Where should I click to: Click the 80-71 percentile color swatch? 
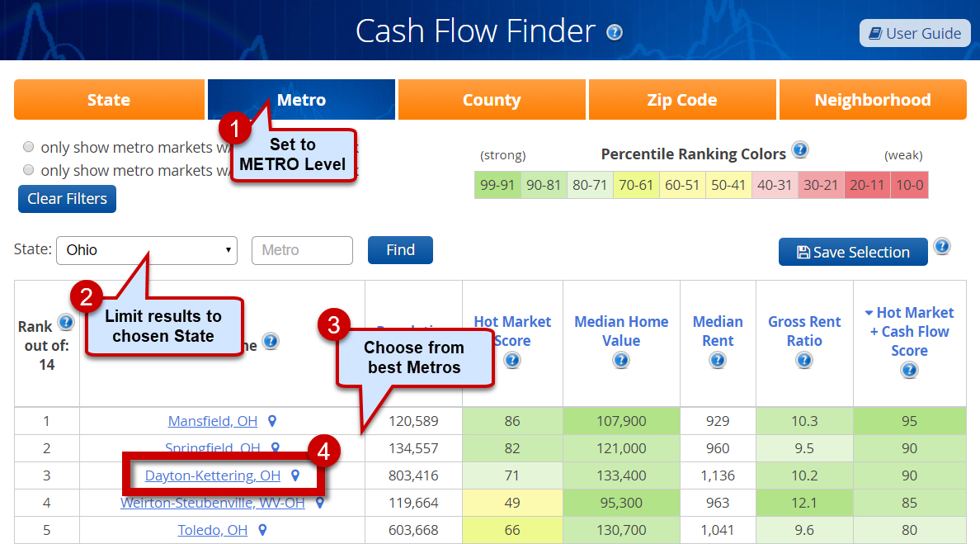click(590, 185)
